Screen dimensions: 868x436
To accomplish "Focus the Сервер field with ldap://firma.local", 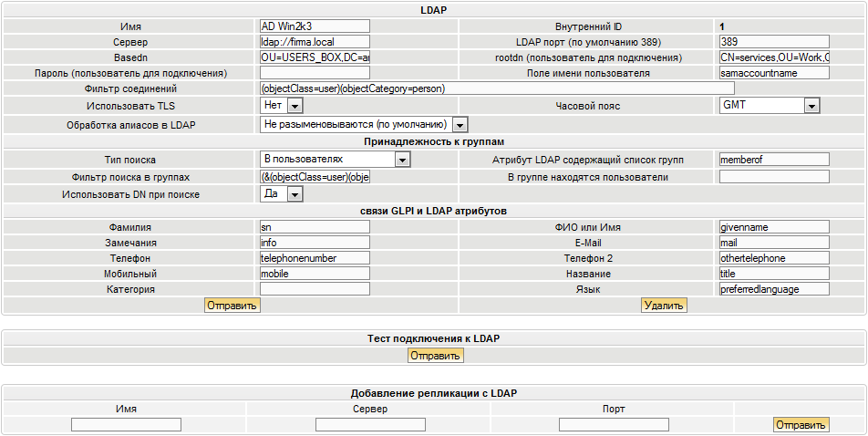I will (315, 42).
